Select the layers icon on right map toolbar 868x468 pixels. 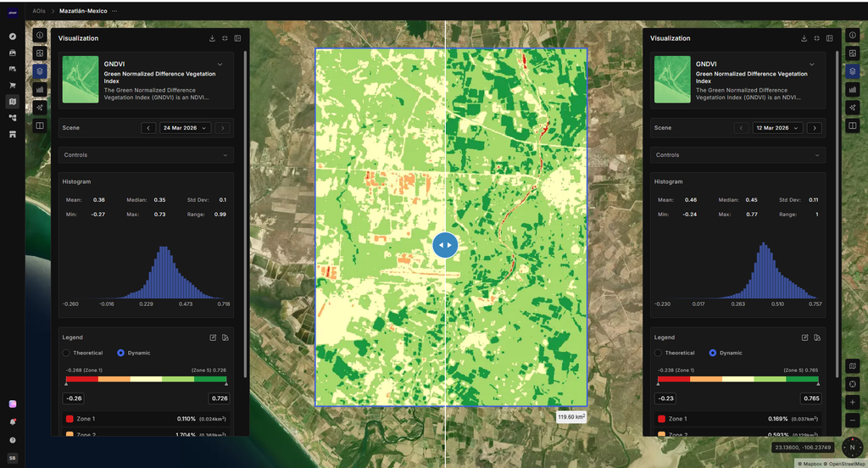coord(853,71)
